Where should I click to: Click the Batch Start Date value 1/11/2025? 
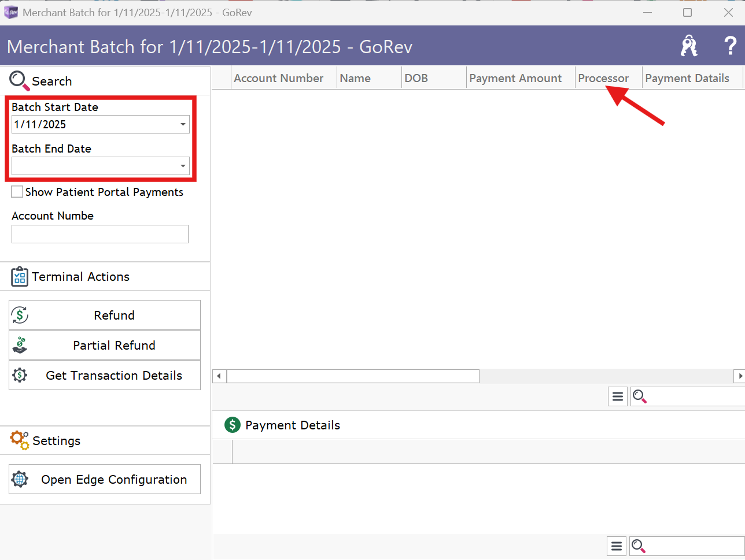tap(40, 124)
